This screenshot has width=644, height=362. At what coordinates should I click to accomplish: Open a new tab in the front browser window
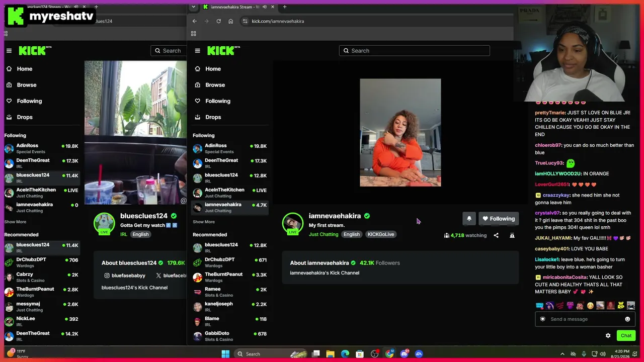click(x=284, y=7)
